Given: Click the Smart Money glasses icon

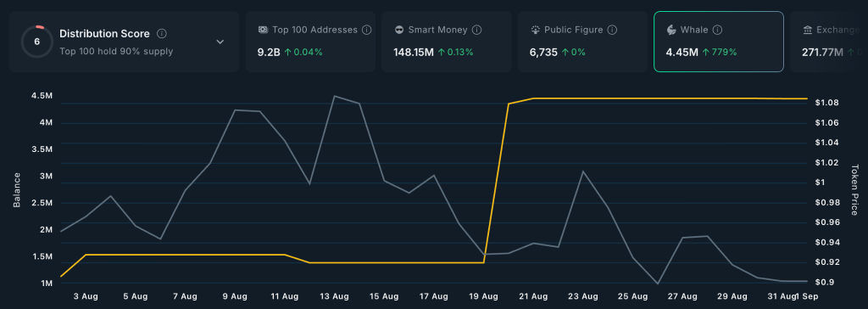Looking at the screenshot, I should (399, 30).
